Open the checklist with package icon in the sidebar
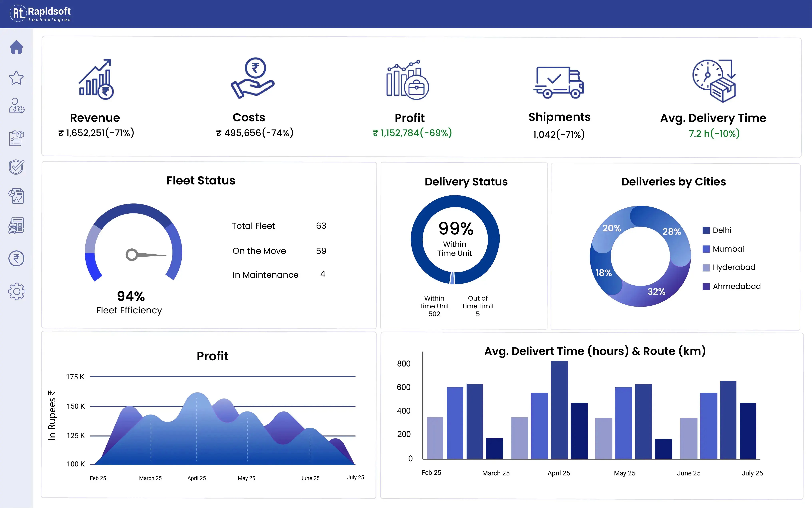Screen dimensions: 812x508 (16, 138)
